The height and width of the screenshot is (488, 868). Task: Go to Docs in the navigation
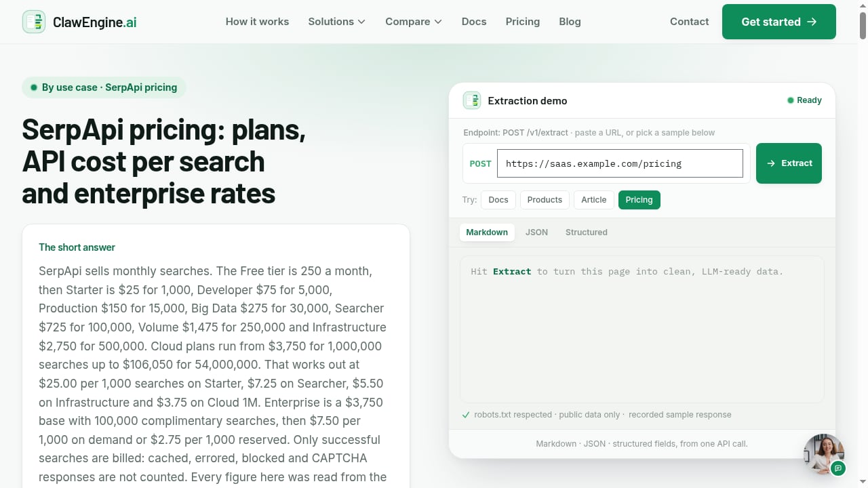(474, 22)
